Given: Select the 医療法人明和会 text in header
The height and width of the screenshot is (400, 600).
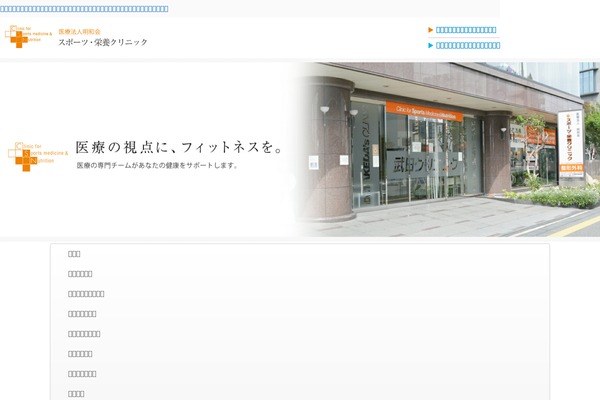Looking at the screenshot, I should click(x=79, y=31).
